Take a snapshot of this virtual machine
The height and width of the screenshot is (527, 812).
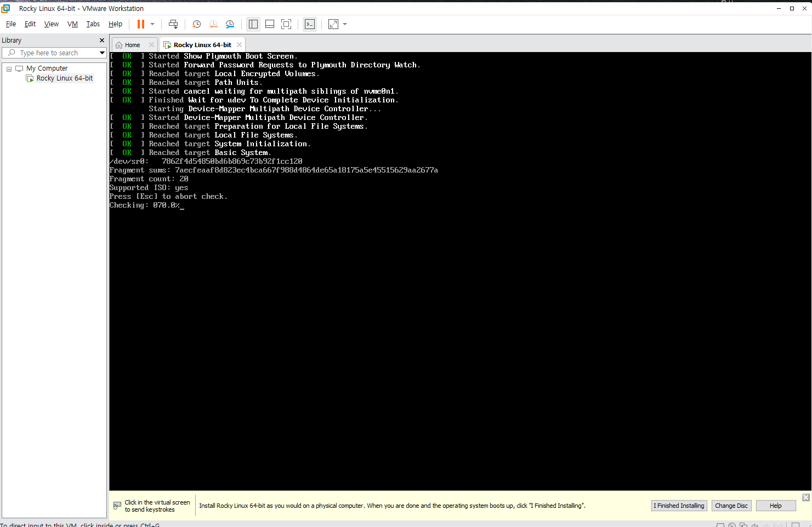point(196,24)
